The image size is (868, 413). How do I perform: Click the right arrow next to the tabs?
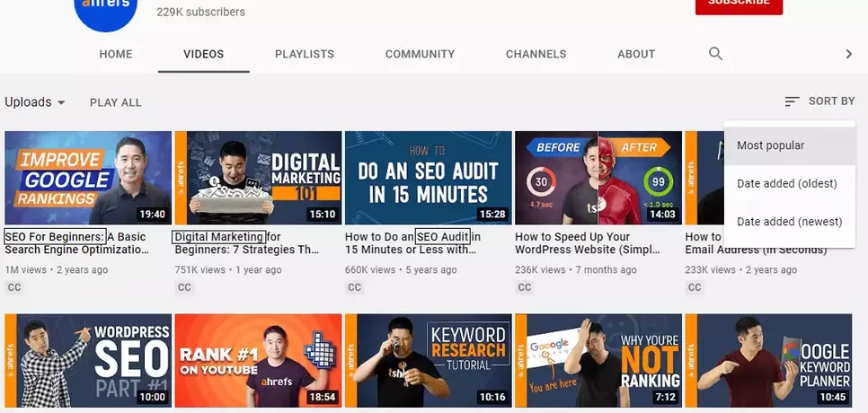point(848,54)
